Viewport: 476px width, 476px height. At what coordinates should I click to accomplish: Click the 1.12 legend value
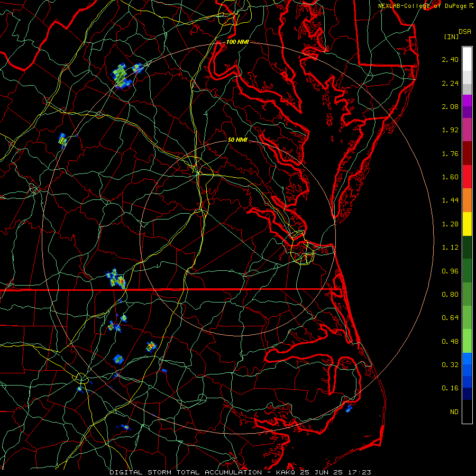coord(450,248)
